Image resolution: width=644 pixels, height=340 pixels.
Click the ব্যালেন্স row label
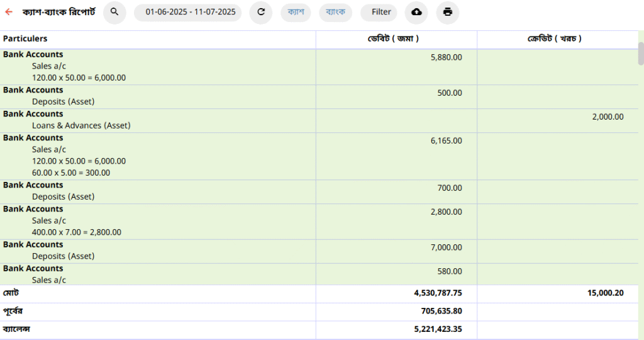tap(16, 329)
